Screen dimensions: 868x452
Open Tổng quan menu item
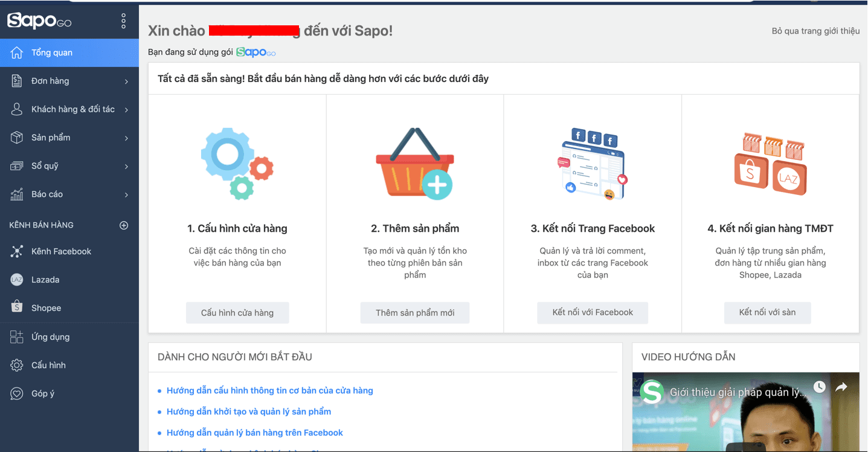69,53
